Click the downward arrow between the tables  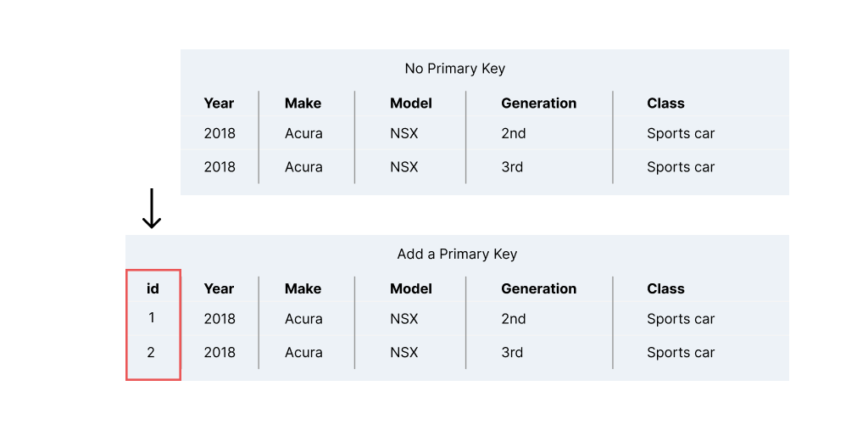[152, 209]
